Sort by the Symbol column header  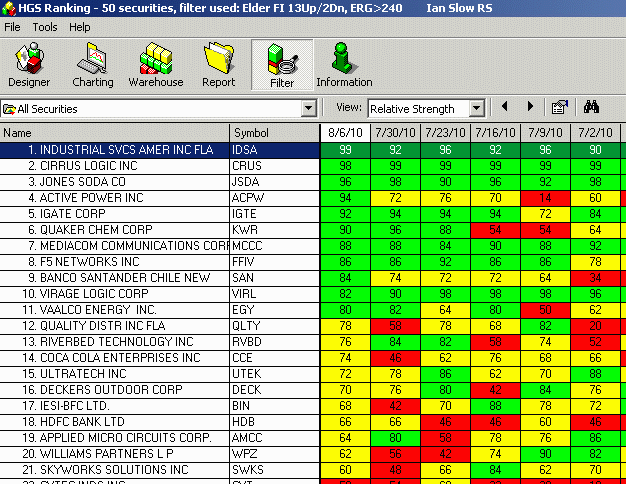(x=275, y=133)
